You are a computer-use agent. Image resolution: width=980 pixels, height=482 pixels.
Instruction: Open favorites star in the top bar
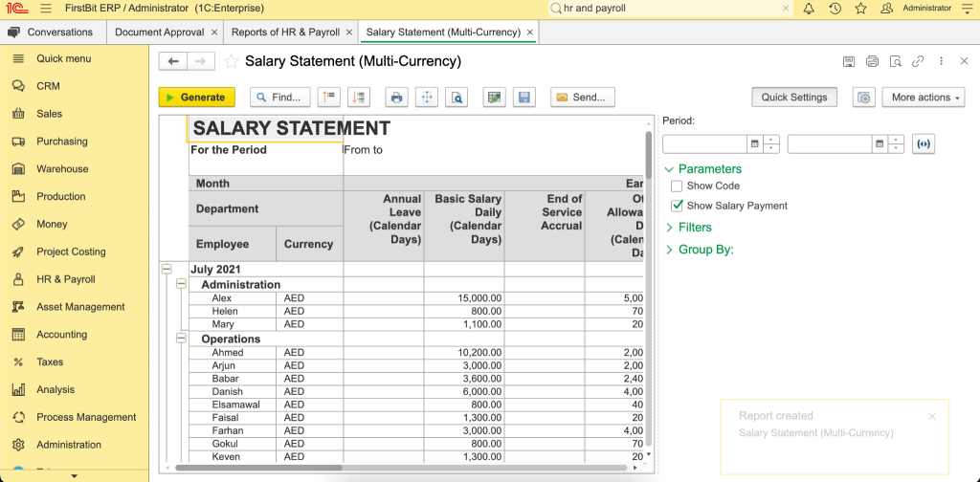pos(860,9)
